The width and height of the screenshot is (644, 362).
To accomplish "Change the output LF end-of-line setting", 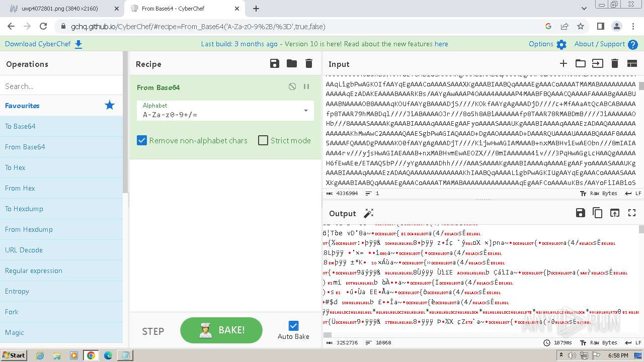I will click(x=633, y=342).
